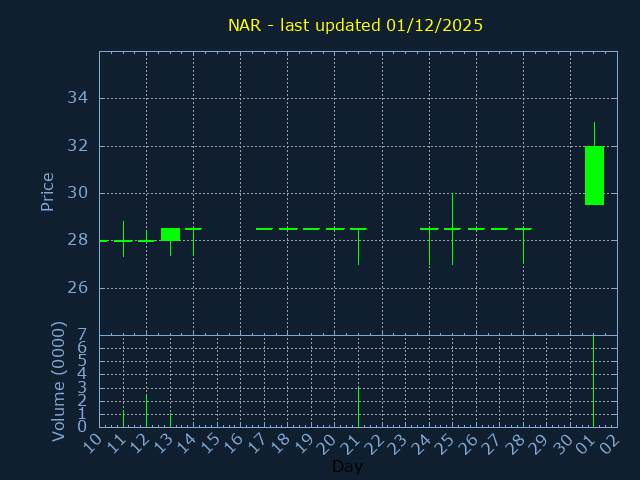
Task: Click the 'Volume (0000)' axis label
Action: 59,381
